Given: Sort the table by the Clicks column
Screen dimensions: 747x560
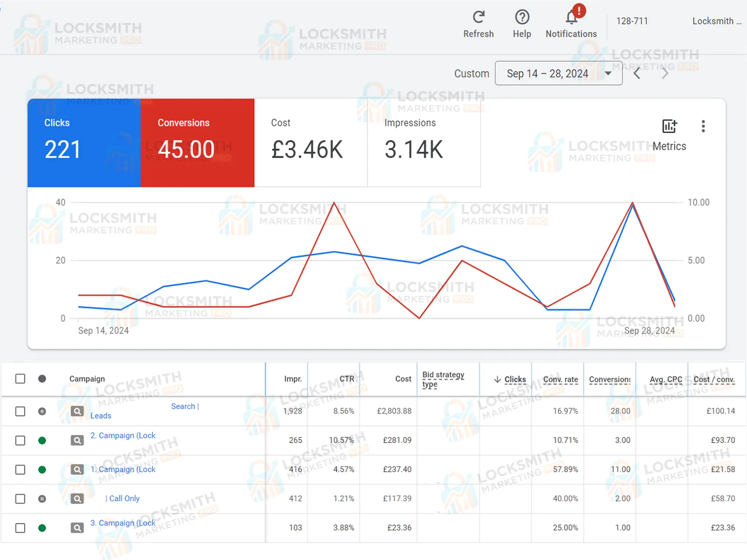Looking at the screenshot, I should click(515, 379).
